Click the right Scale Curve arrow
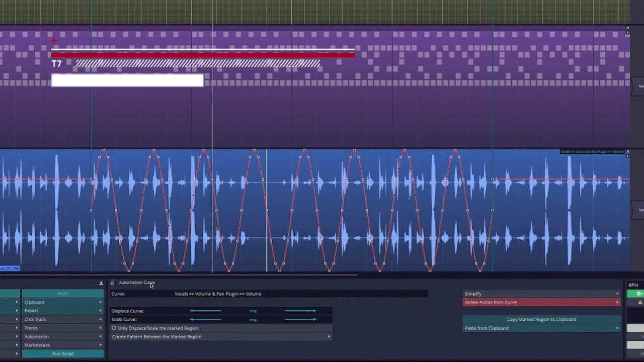 (x=301, y=319)
